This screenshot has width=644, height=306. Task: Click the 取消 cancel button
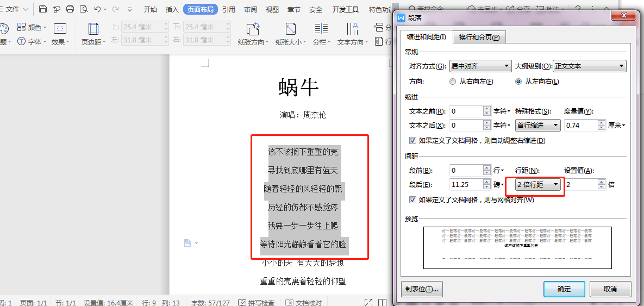point(610,289)
